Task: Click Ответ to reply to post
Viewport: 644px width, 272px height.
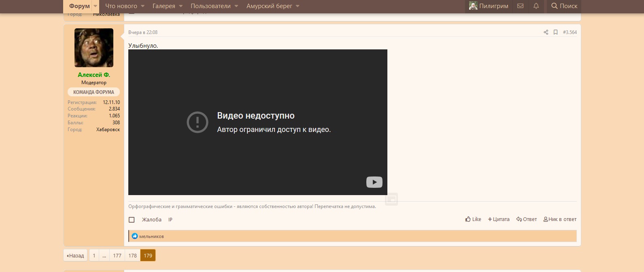Action: click(x=526, y=219)
